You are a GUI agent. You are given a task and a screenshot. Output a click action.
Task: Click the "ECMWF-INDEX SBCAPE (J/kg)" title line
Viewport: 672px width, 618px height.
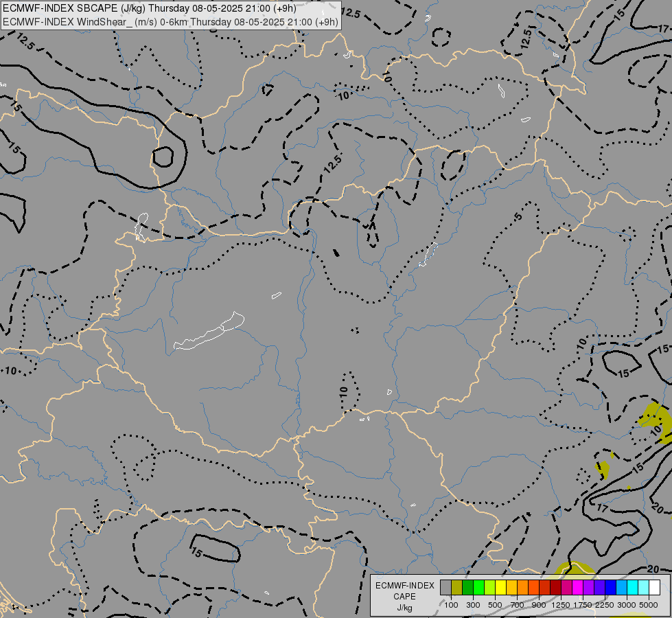149,8
